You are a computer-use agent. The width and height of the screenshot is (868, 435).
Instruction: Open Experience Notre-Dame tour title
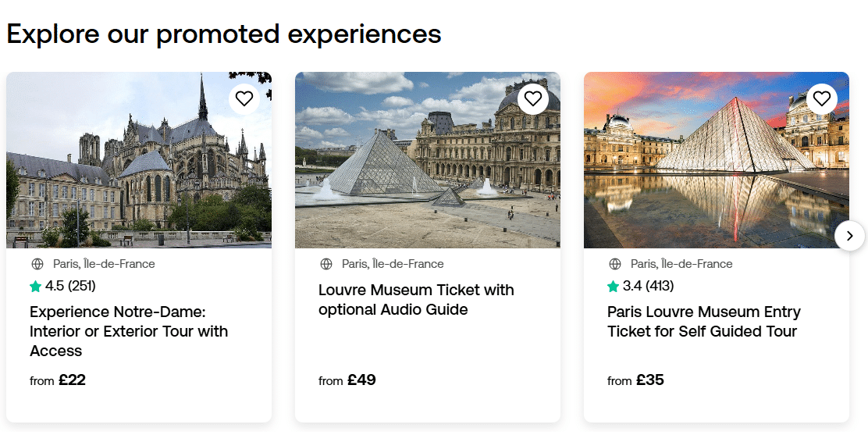coord(129,331)
